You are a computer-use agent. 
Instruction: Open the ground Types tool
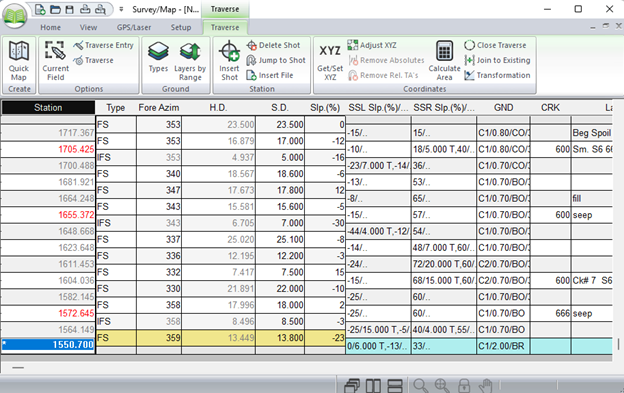[x=158, y=58]
